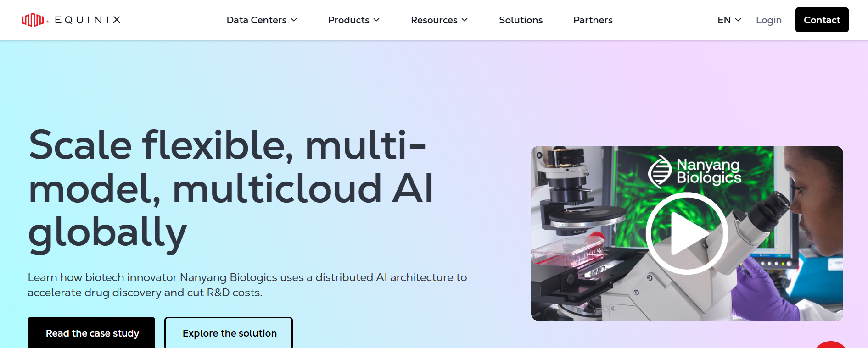Screen dimensions: 868x348
Task: Open the Resources navigation item
Action: 434,20
